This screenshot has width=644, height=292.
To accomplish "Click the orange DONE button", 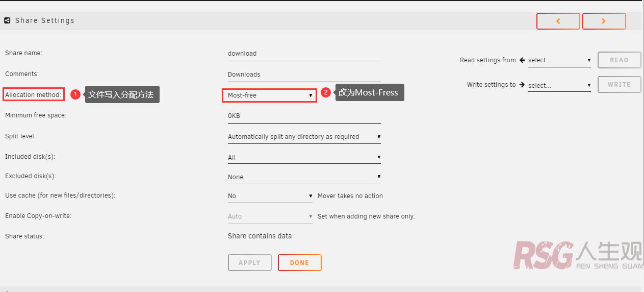I will coord(300,263).
